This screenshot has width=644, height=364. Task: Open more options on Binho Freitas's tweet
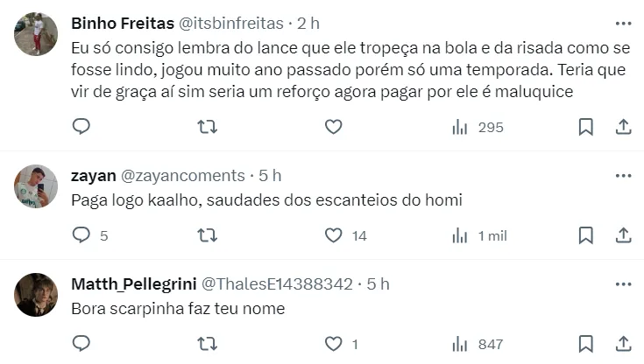tap(623, 23)
